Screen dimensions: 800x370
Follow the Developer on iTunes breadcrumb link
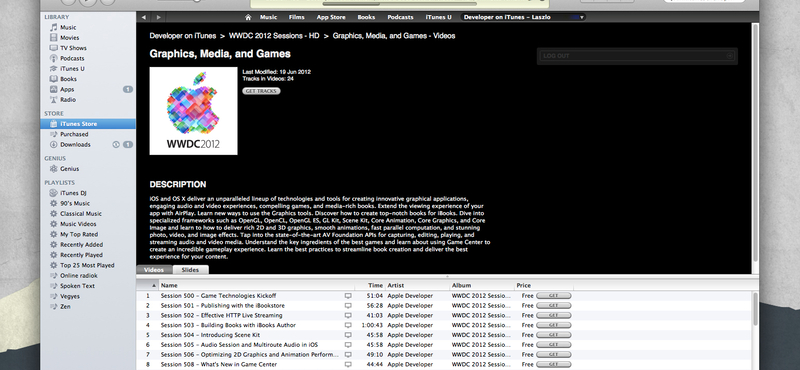[x=183, y=36]
